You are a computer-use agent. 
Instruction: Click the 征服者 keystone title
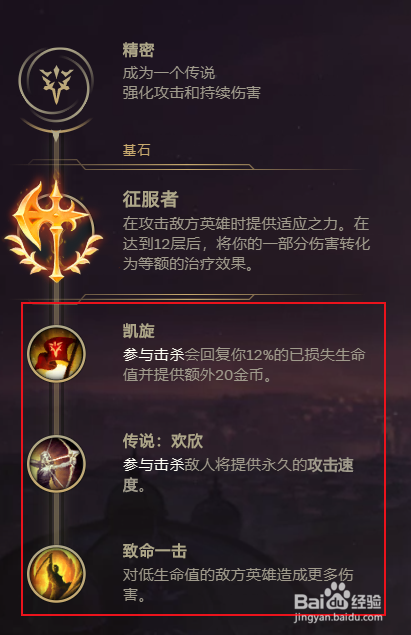click(151, 199)
